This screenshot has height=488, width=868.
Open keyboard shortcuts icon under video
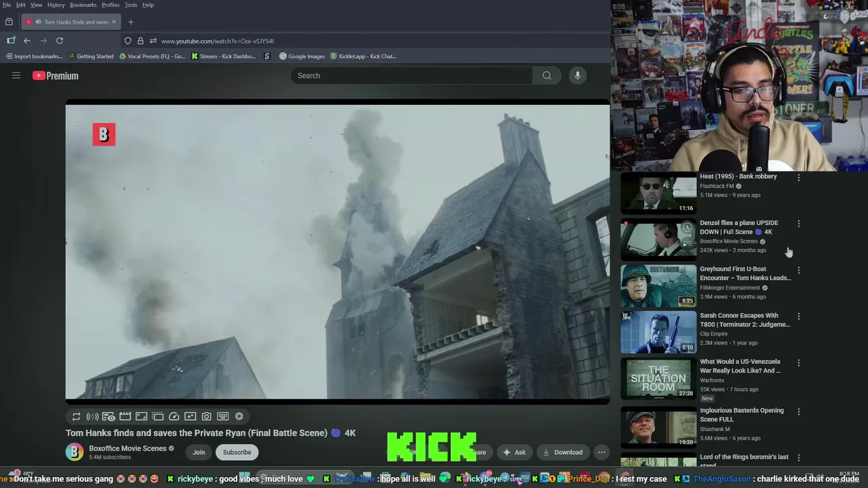tap(222, 416)
